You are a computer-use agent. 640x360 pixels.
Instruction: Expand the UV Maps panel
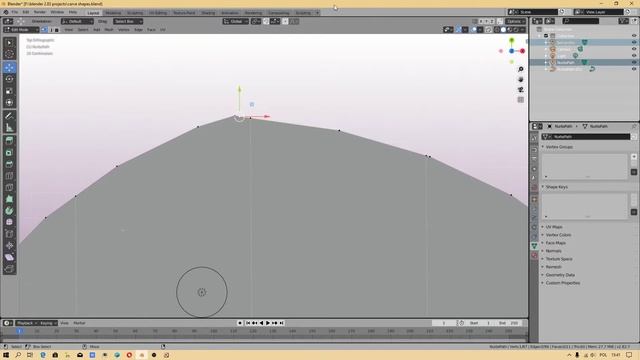[x=553, y=227]
